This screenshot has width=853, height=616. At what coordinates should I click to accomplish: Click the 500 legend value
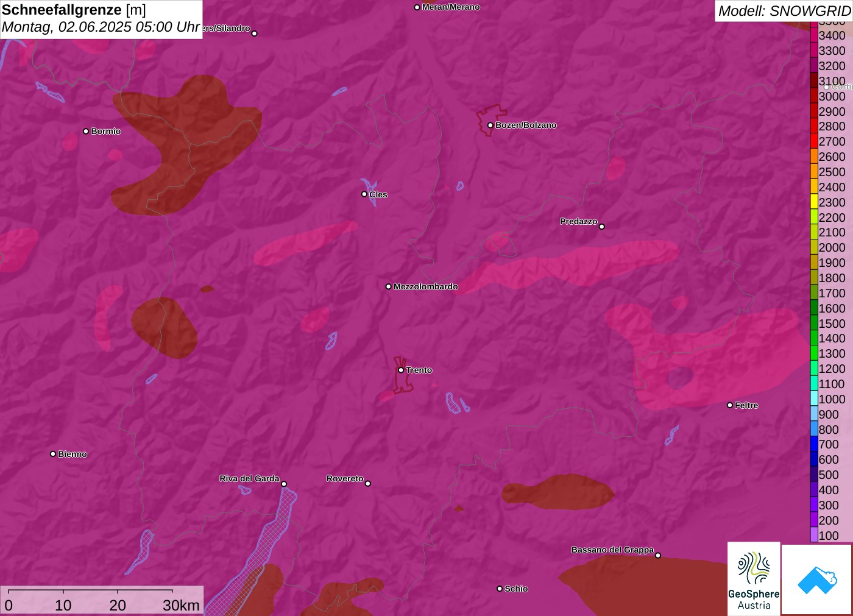click(x=829, y=475)
